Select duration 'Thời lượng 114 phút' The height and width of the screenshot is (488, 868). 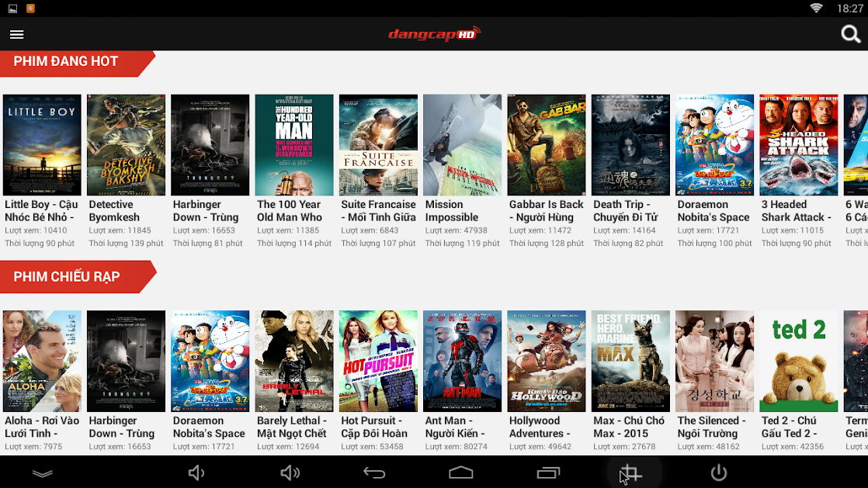pos(294,244)
